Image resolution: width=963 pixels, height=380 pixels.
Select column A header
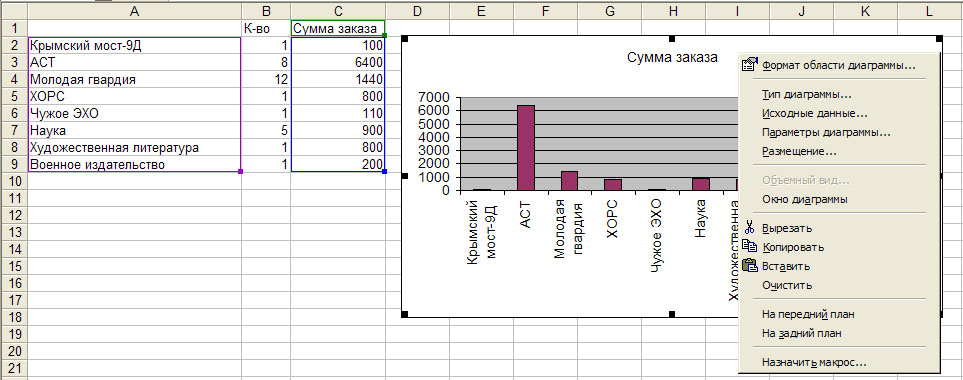coord(135,10)
